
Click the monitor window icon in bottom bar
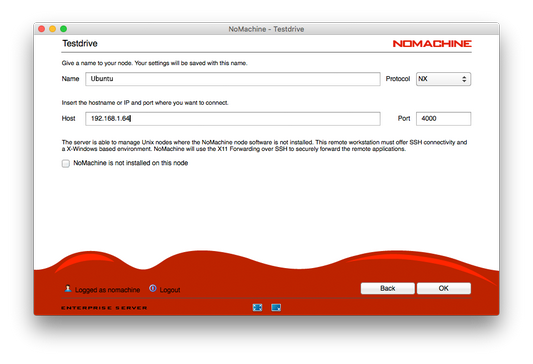coord(276,307)
